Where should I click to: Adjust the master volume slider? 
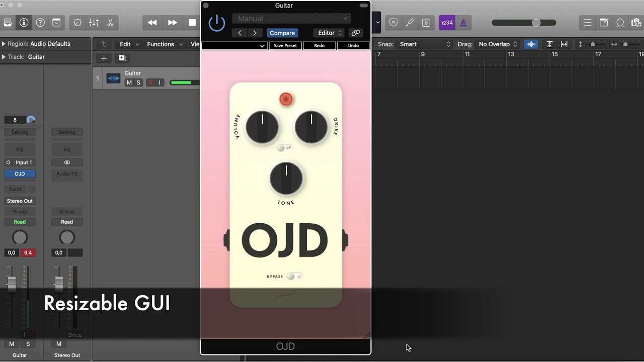click(524, 23)
